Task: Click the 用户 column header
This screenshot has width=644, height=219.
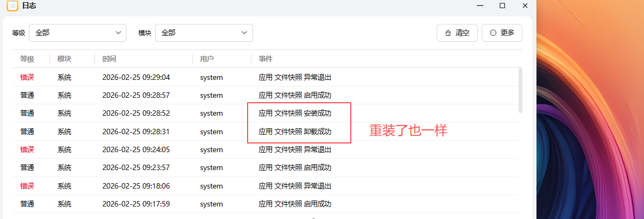Action: pos(207,59)
